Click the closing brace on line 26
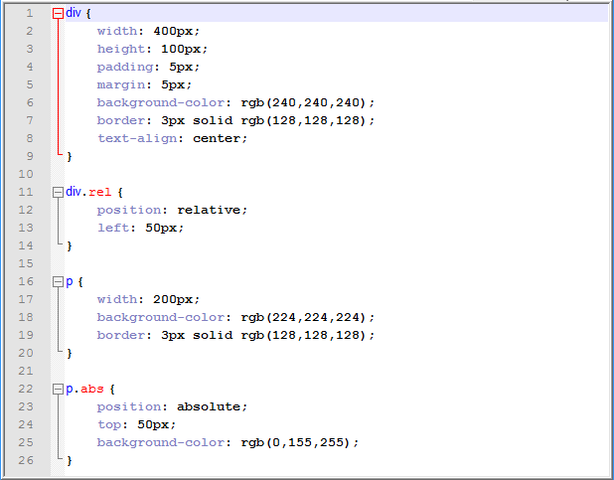Screen dimensions: 614x480 [69, 461]
